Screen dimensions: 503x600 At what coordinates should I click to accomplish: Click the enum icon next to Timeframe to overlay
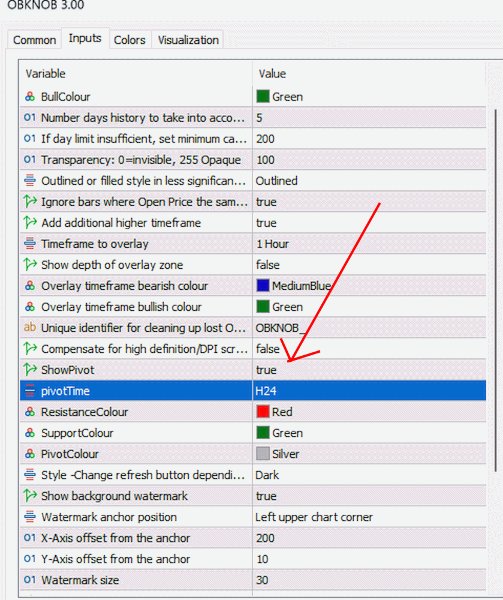[30, 244]
